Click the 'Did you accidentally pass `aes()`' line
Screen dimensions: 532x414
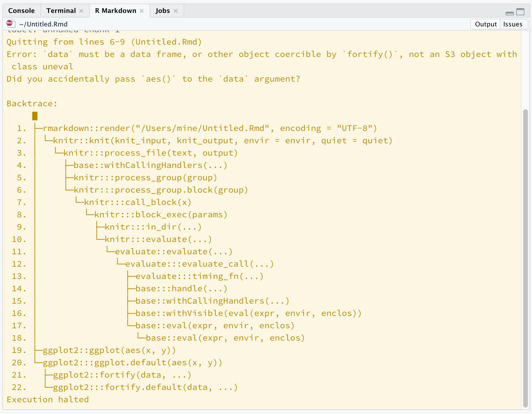(153, 79)
